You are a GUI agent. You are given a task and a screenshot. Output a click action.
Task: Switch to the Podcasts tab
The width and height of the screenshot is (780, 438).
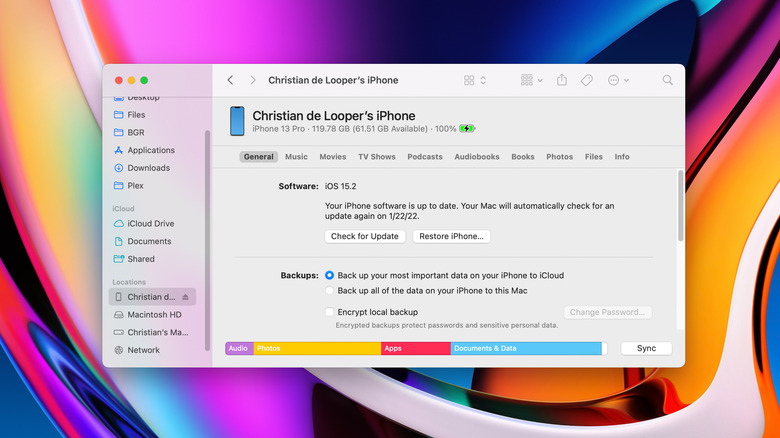pyautogui.click(x=425, y=157)
